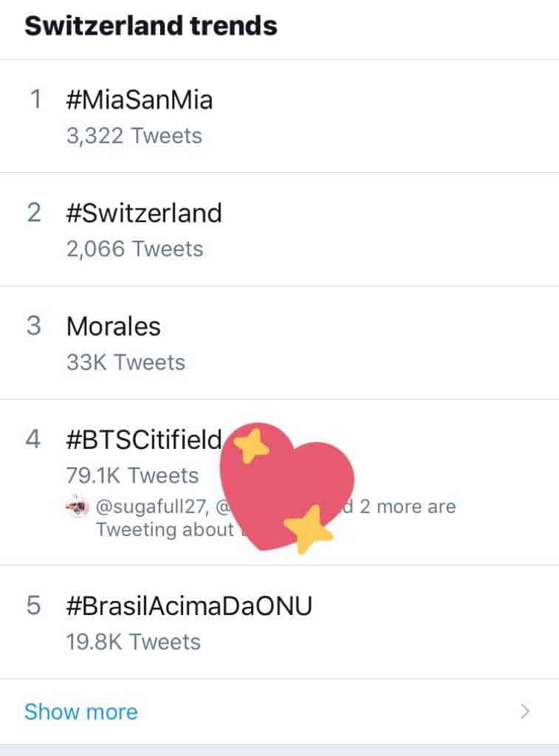Tap the rank number 5 beside #BrasilAcimaDaONU
Screen dimensions: 559x756
(x=34, y=606)
